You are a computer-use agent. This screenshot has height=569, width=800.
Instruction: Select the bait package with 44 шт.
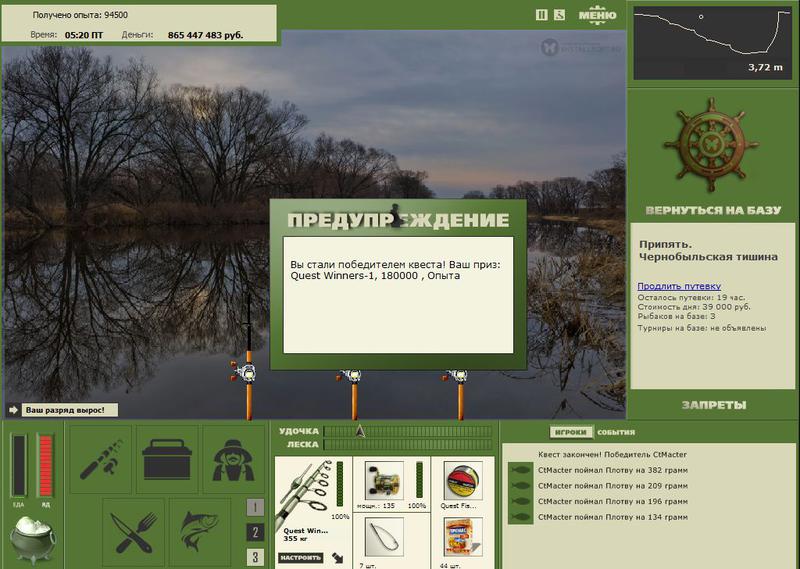463,537
